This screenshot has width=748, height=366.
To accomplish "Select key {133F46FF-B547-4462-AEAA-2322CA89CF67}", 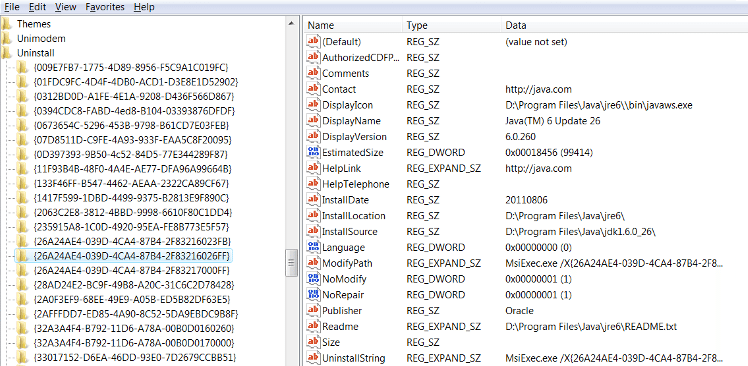I will tap(132, 183).
